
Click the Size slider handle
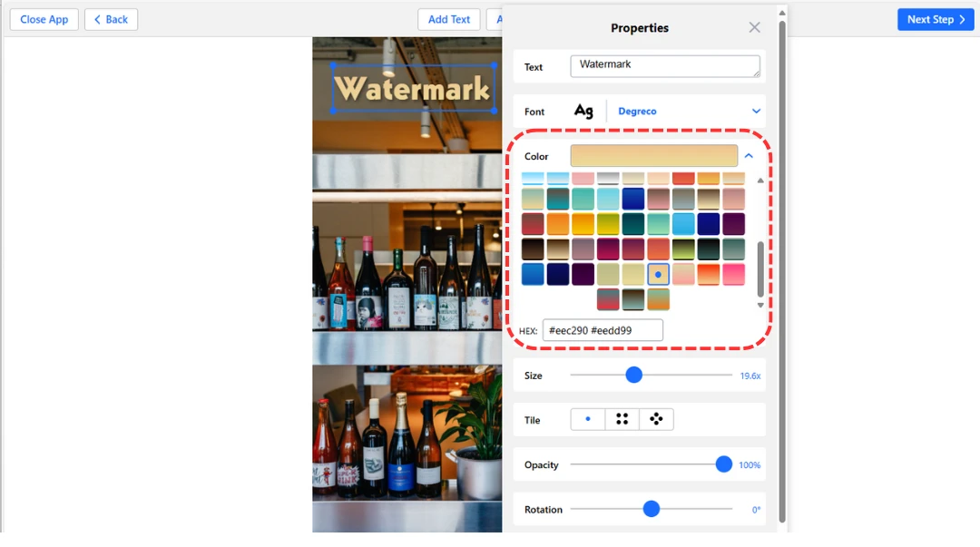click(634, 375)
